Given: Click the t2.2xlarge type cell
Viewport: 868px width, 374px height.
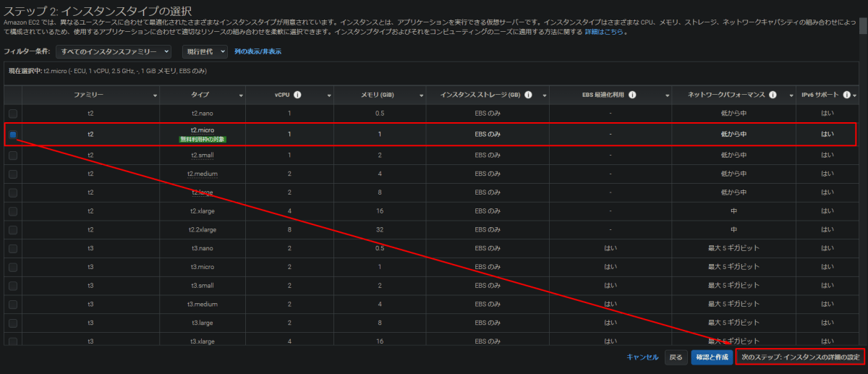Looking at the screenshot, I should 201,230.
